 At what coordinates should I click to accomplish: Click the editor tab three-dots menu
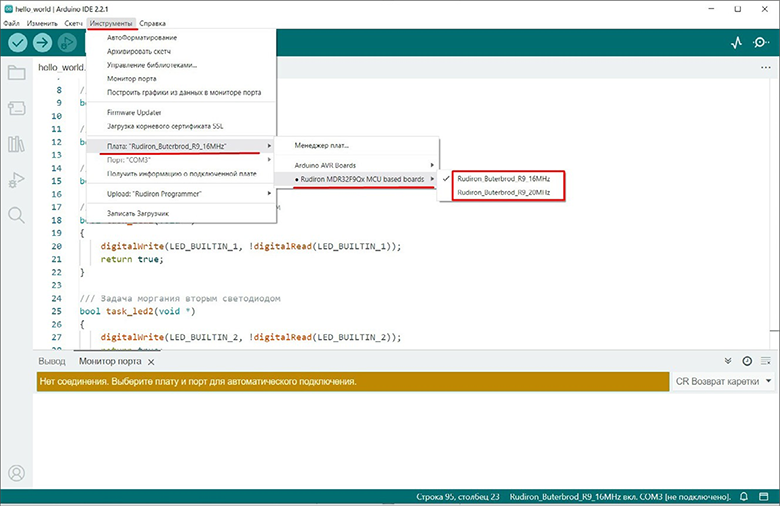[x=766, y=68]
